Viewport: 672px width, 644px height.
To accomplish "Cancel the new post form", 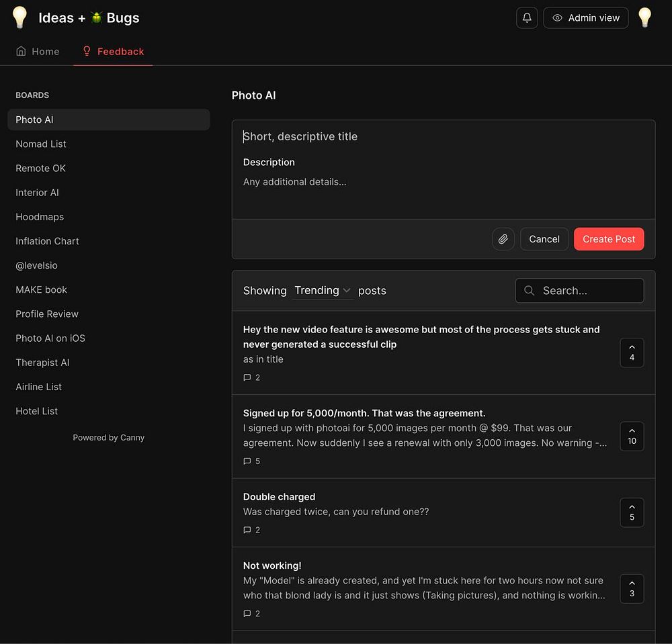I will [544, 239].
